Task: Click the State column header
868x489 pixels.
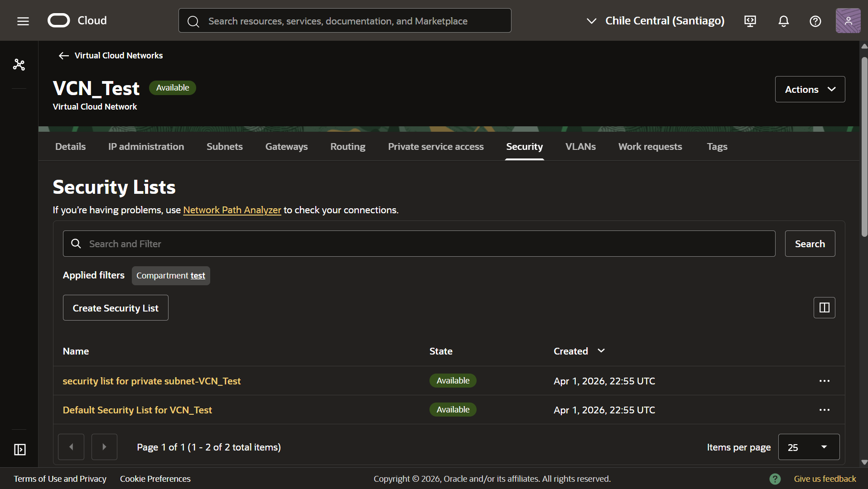Action: tap(441, 351)
